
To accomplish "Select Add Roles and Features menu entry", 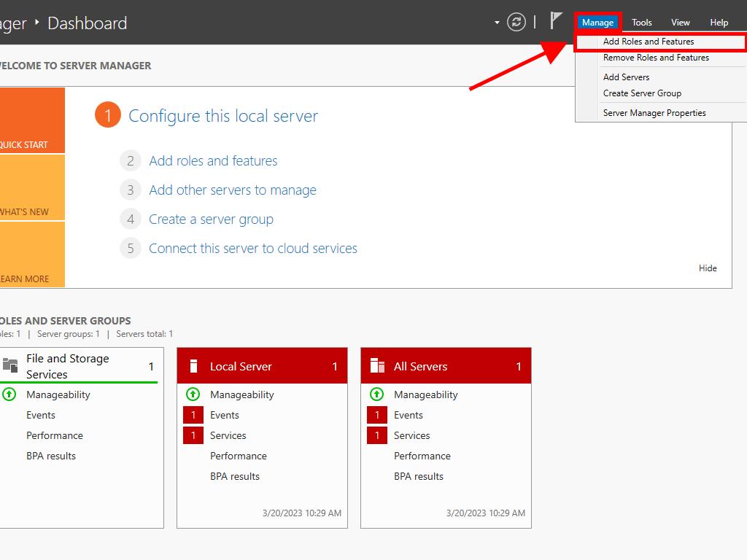I will tap(649, 42).
